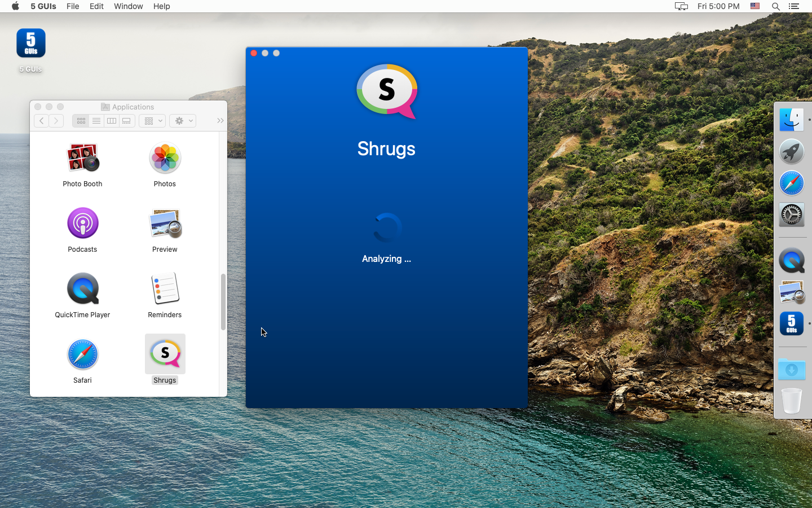Image resolution: width=812 pixels, height=508 pixels.
Task: Open the File menu
Action: click(73, 6)
